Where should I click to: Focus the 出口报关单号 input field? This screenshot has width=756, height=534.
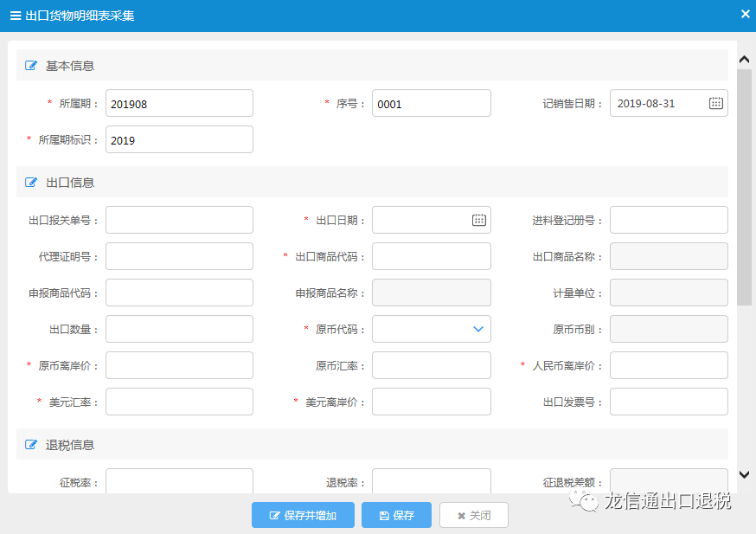point(179,220)
